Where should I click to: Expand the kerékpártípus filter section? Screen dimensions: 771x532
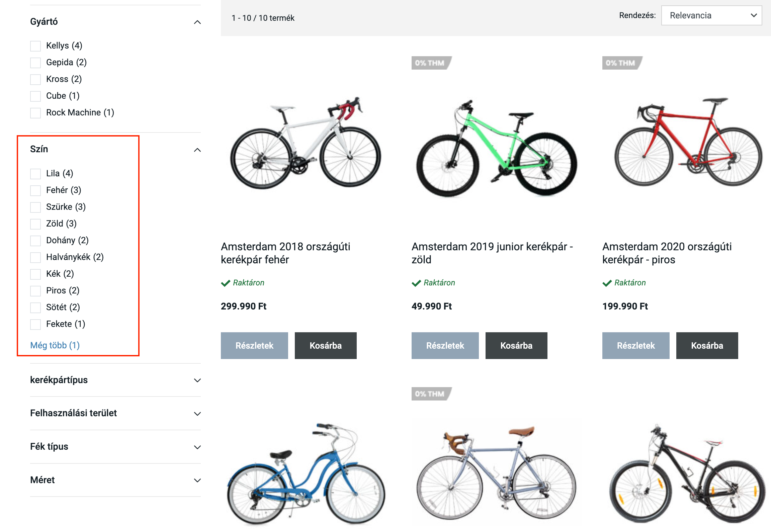(197, 380)
